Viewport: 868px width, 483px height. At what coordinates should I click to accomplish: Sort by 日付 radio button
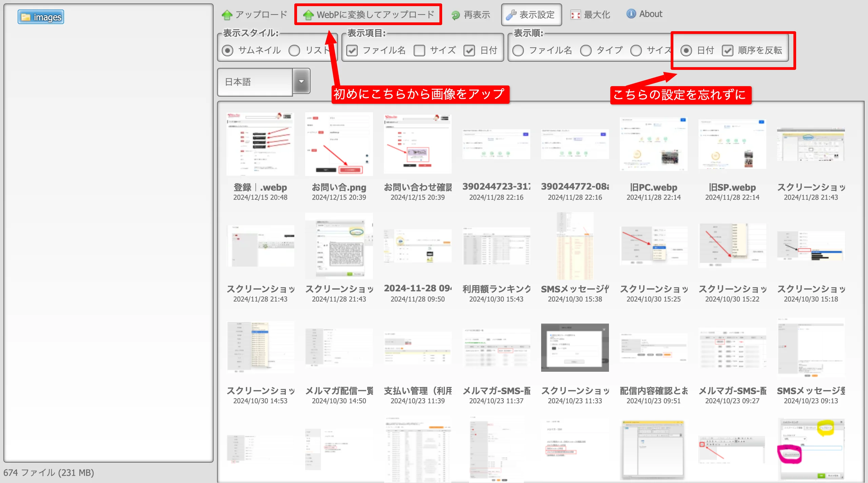click(x=686, y=51)
